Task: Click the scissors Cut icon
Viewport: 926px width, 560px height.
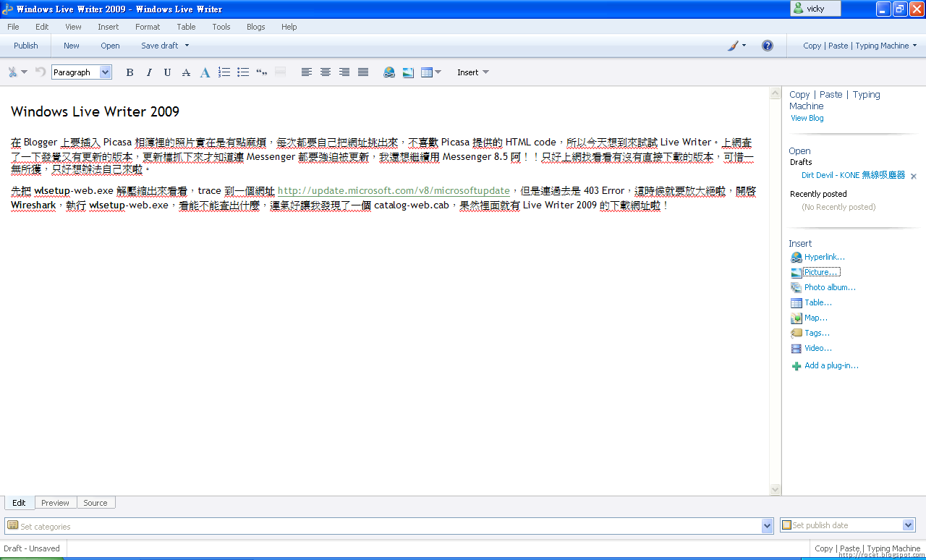Action: coord(12,72)
